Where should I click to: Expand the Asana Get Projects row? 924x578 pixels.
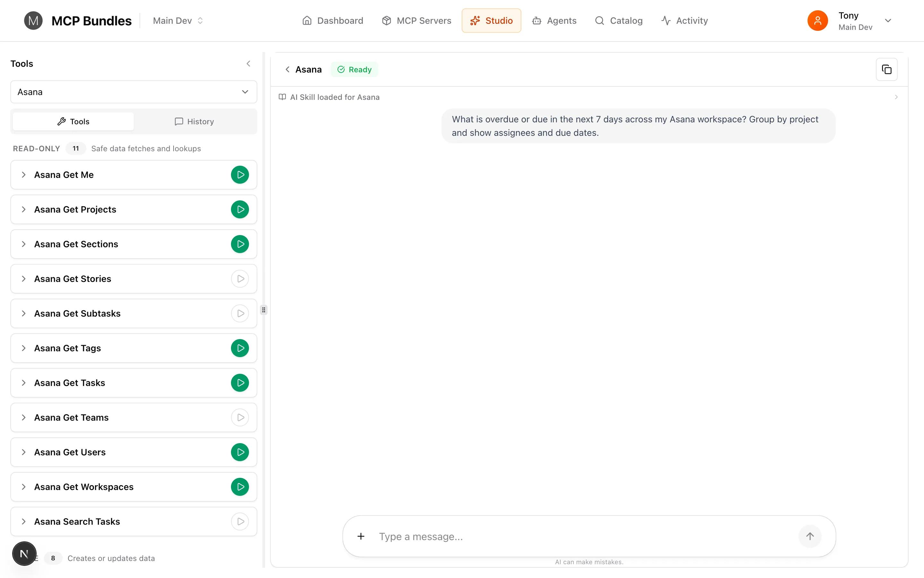(x=24, y=209)
